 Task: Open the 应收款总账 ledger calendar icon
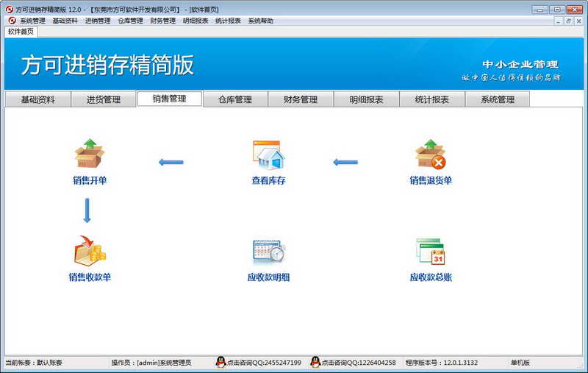[431, 252]
